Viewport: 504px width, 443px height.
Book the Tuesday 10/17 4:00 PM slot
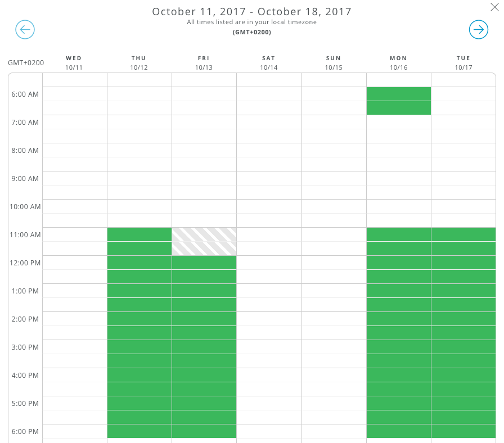click(x=463, y=375)
